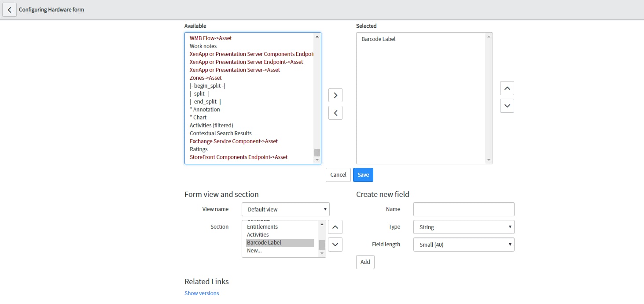Cancel the form changes
Viewport: 644px width, 304px height.
click(338, 174)
